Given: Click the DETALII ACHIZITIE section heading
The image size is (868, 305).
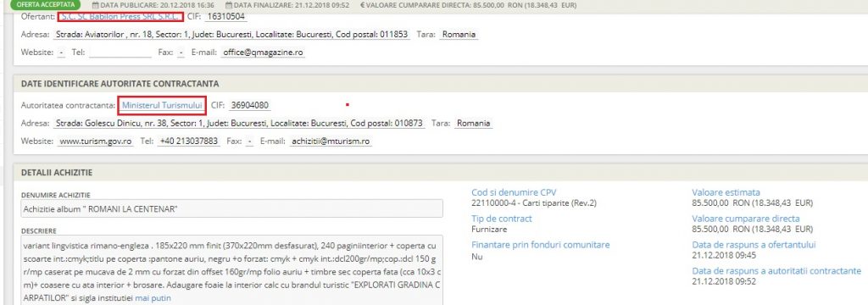Looking at the screenshot, I should 57,173.
